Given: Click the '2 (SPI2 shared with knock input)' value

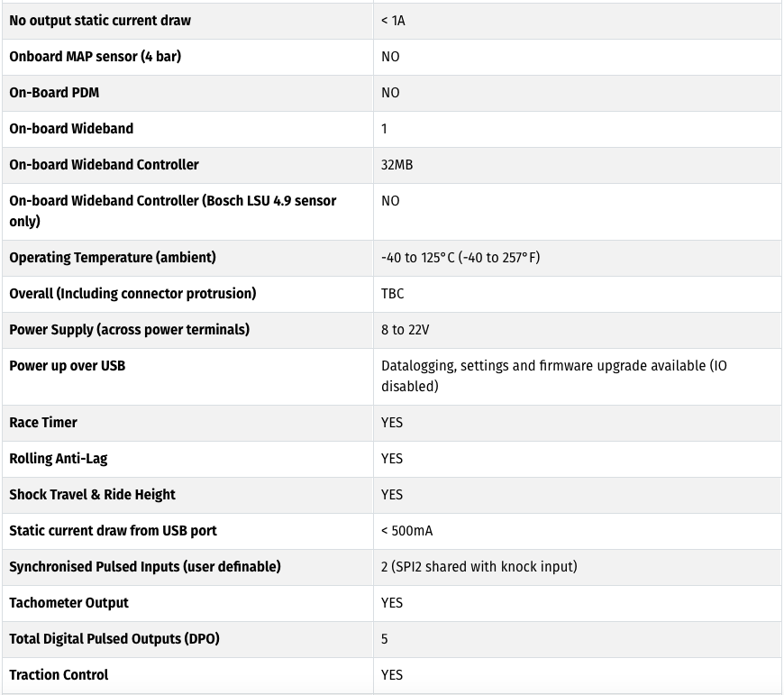Looking at the screenshot, I should coord(479,566).
